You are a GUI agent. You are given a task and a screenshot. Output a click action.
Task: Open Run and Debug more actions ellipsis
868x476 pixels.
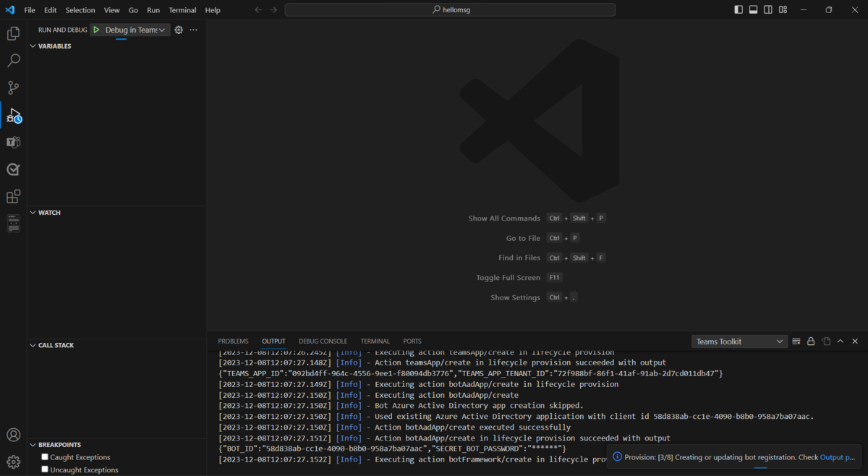(x=193, y=30)
